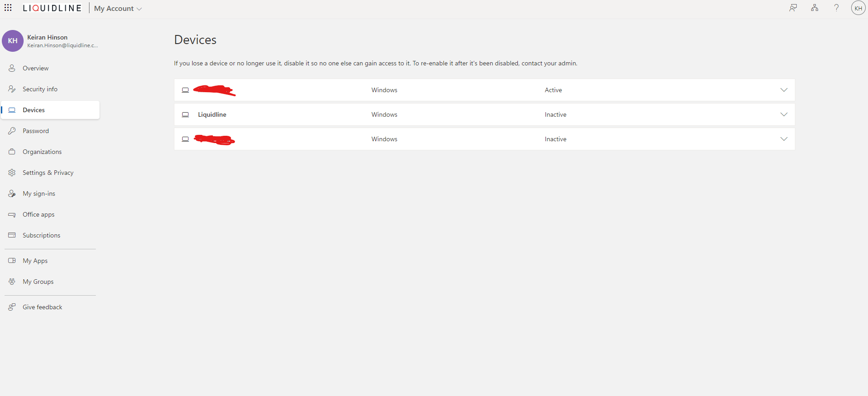Open My Groups
868x396 pixels.
50,282
